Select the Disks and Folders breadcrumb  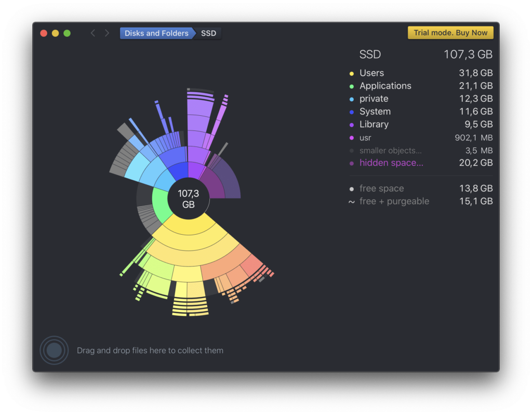click(x=156, y=33)
